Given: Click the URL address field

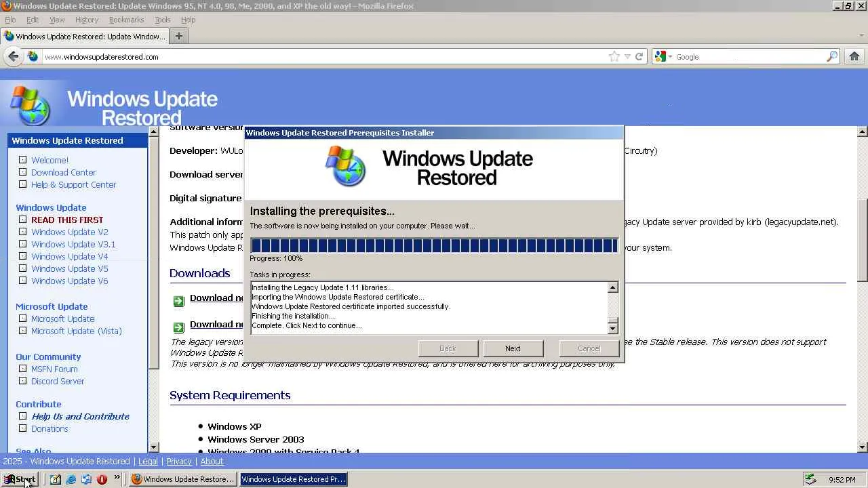Looking at the screenshot, I should 324,57.
